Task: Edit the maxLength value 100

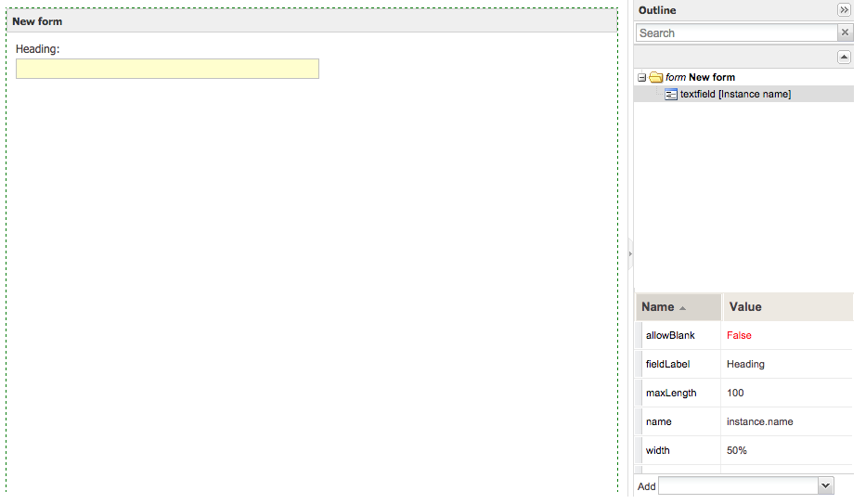Action: click(735, 393)
